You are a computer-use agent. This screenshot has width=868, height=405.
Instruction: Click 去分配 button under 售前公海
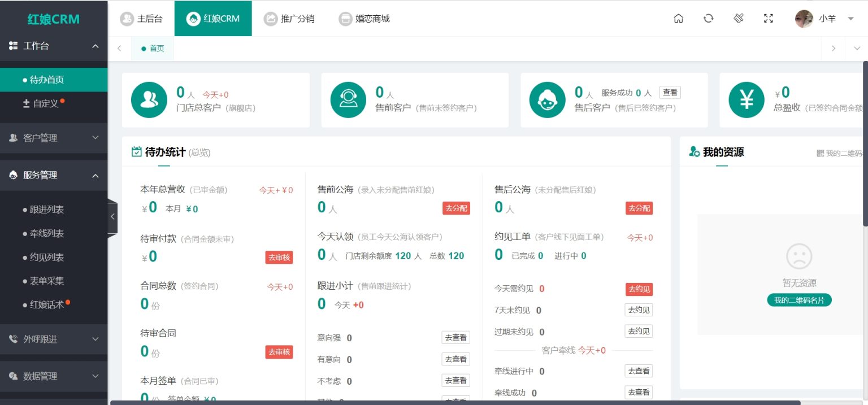tap(456, 208)
